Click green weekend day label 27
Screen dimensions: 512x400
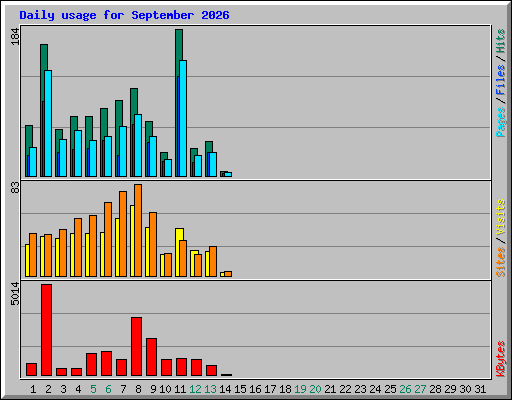click(x=420, y=389)
